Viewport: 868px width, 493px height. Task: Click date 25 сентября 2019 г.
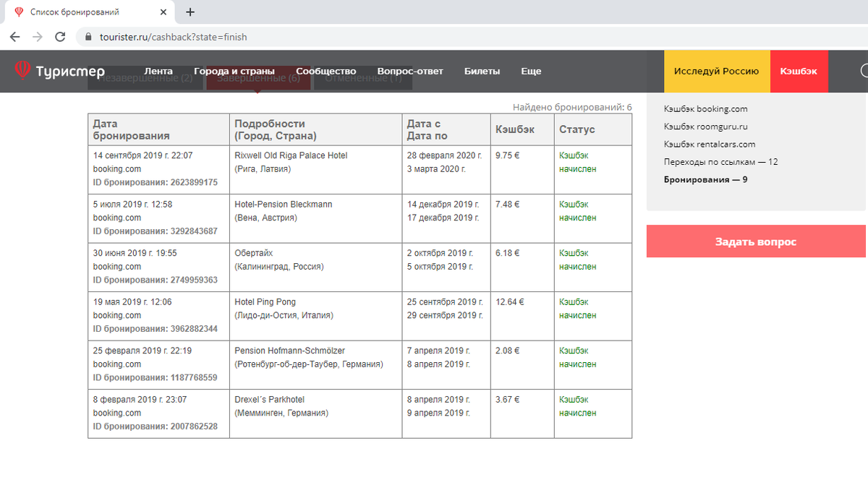[x=445, y=302]
